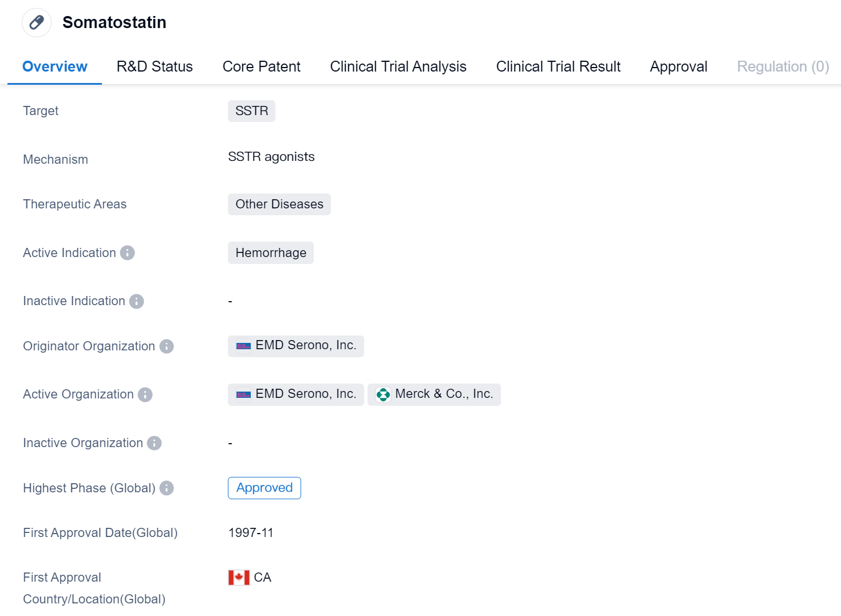Go to Clinical Trial Analysis tab
Viewport: 841px width, 616px height.
(x=398, y=66)
